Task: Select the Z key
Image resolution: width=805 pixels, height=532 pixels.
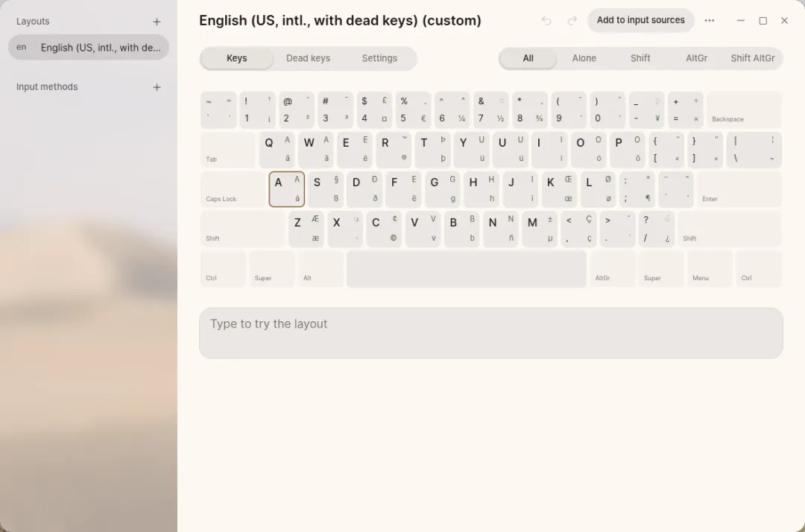Action: click(x=306, y=229)
